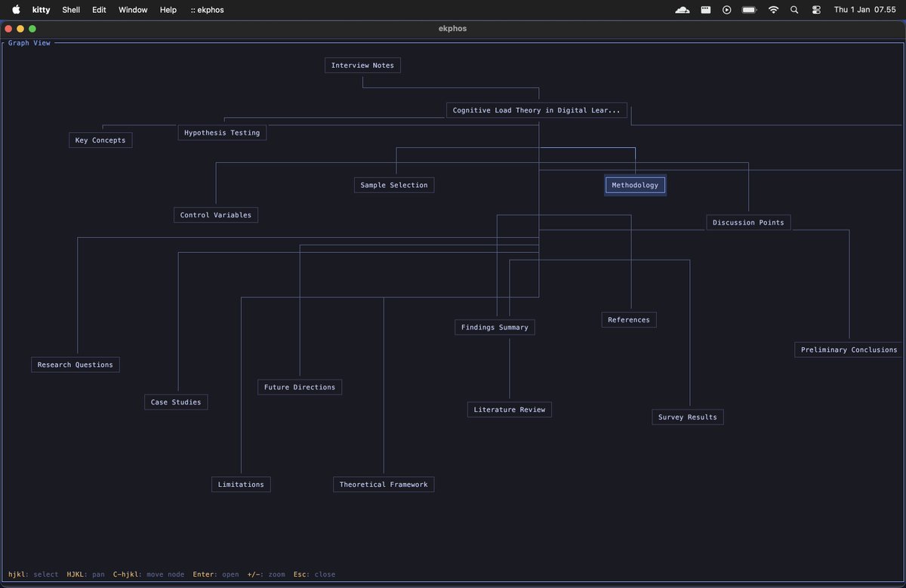Click the battery status icon
This screenshot has width=906, height=588.
(x=747, y=10)
